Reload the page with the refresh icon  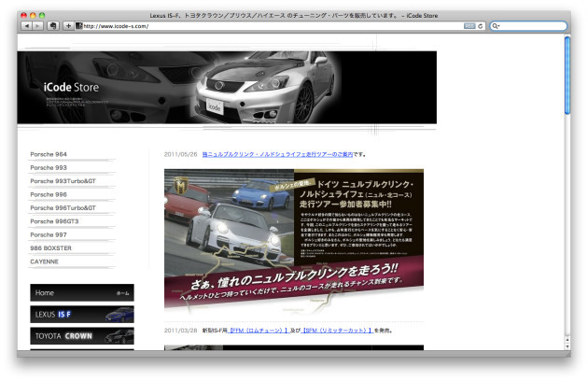tap(480, 26)
